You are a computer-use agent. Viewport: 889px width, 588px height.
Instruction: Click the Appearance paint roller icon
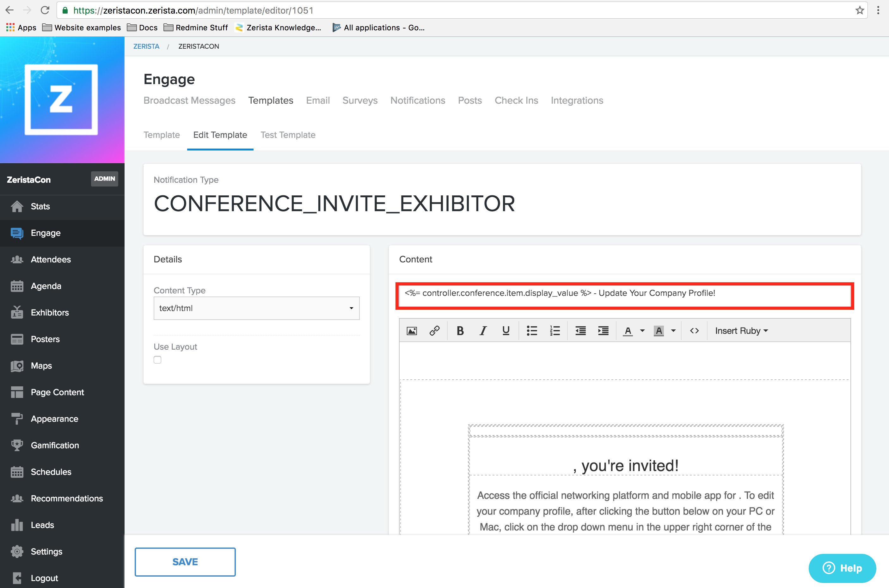(x=17, y=419)
